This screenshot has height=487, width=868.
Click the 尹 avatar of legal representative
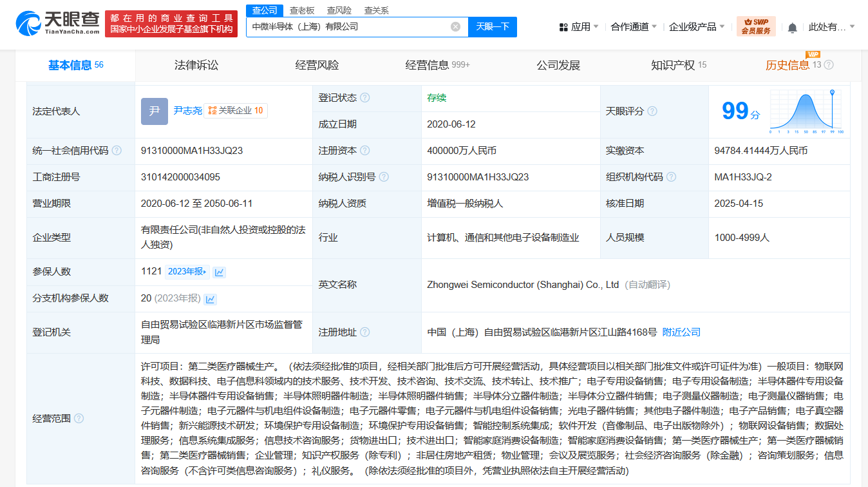point(155,111)
